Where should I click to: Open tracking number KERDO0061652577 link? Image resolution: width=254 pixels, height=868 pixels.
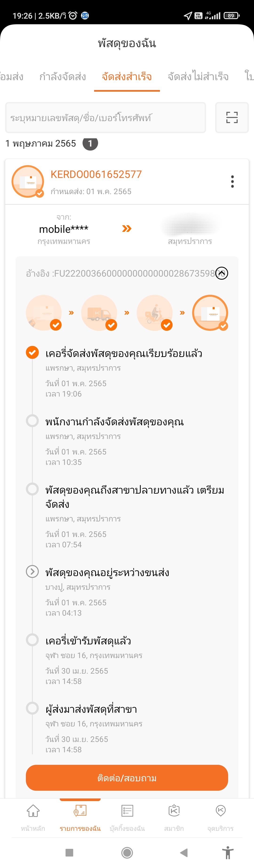point(96,174)
